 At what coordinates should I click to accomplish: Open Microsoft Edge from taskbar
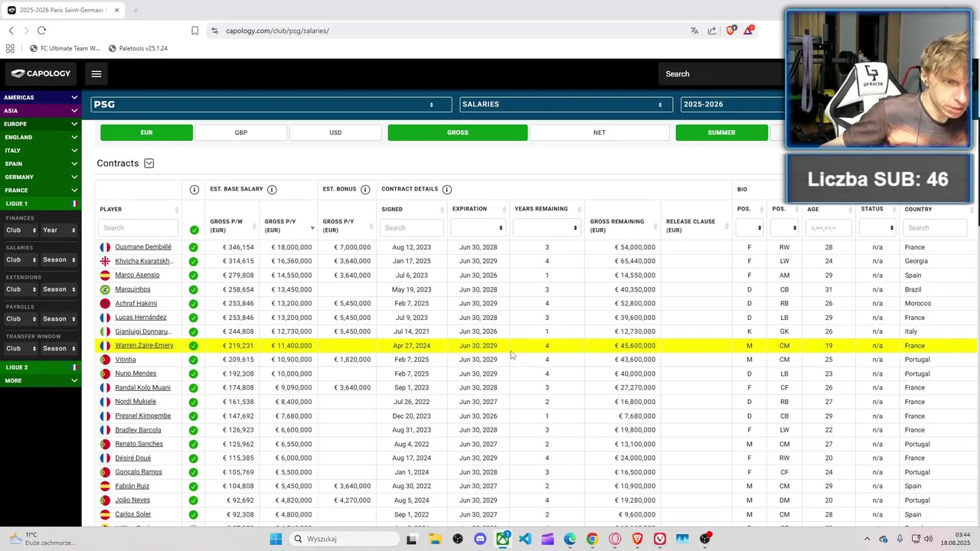(570, 539)
